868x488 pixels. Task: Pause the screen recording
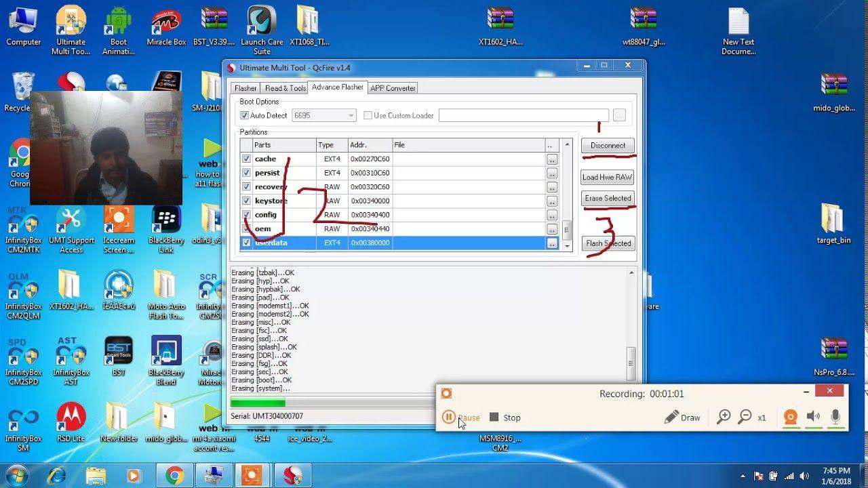pyautogui.click(x=460, y=418)
